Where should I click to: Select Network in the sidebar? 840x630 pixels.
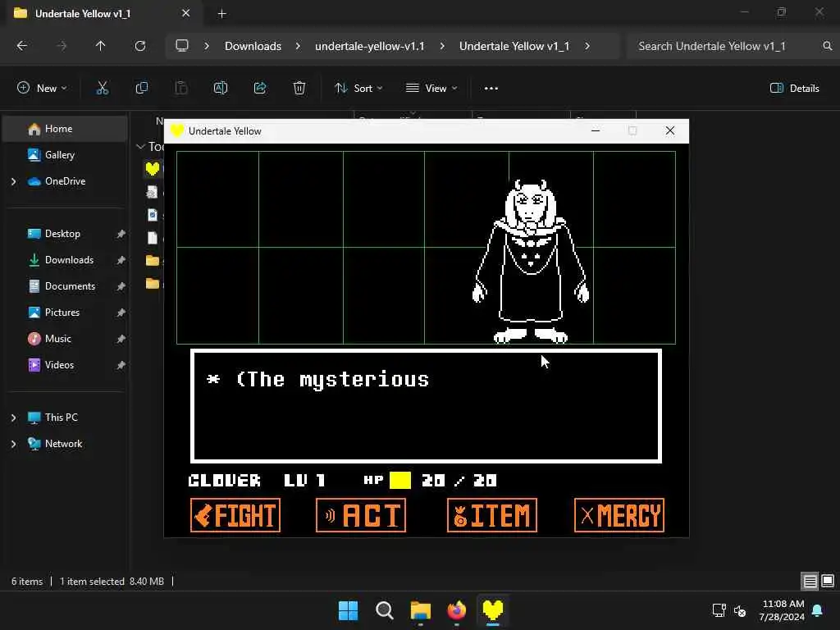(x=63, y=444)
